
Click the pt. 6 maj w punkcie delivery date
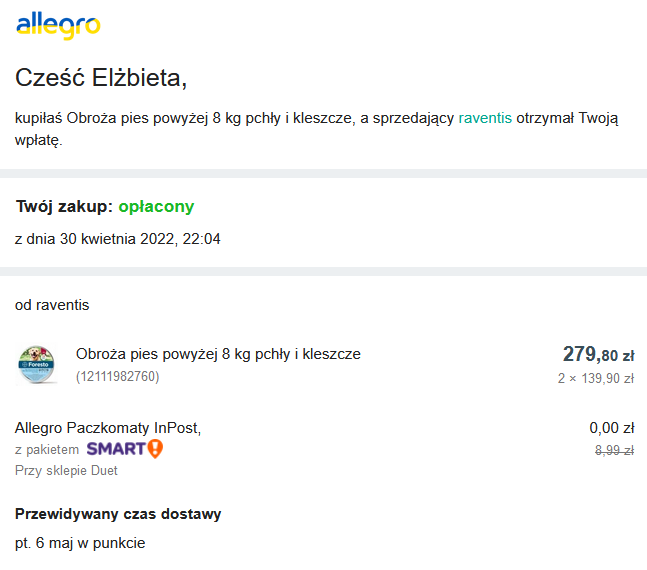pyautogui.click(x=80, y=543)
